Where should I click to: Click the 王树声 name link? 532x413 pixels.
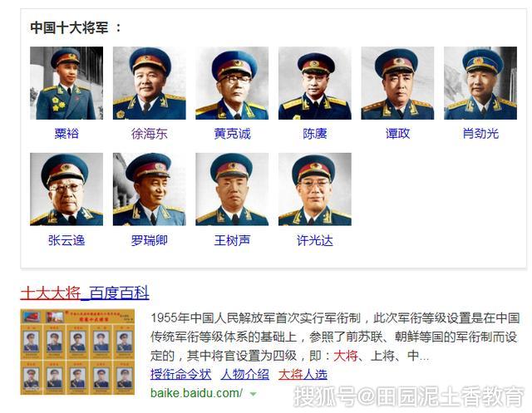click(232, 240)
